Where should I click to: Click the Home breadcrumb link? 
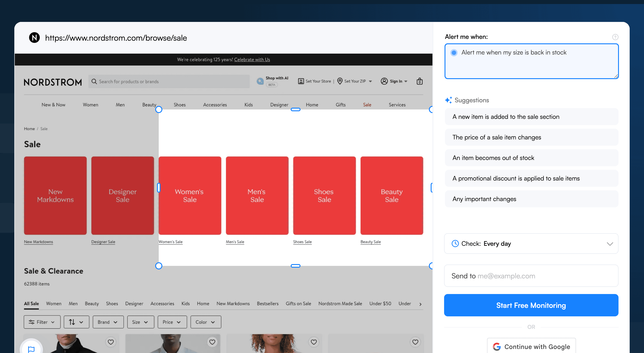click(x=29, y=129)
